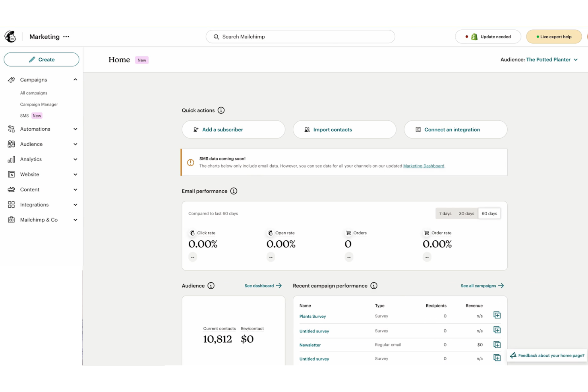Open Analytics from the sidebar

click(30, 159)
